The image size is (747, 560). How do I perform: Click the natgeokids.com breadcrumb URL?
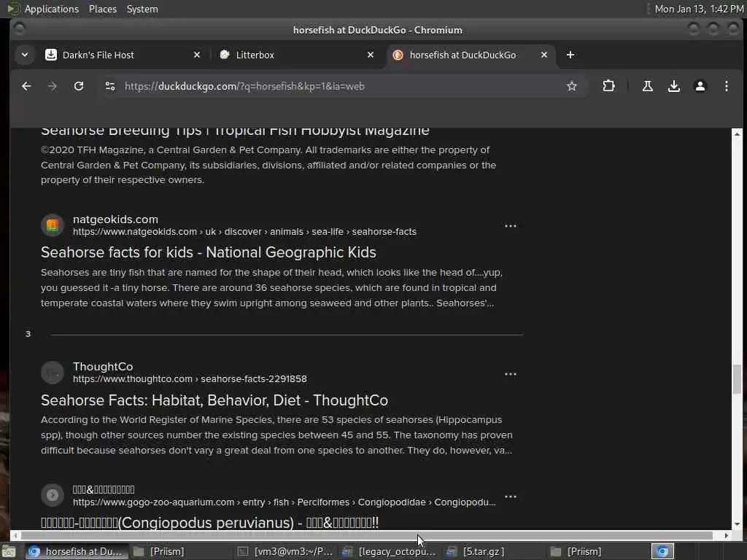coord(244,232)
